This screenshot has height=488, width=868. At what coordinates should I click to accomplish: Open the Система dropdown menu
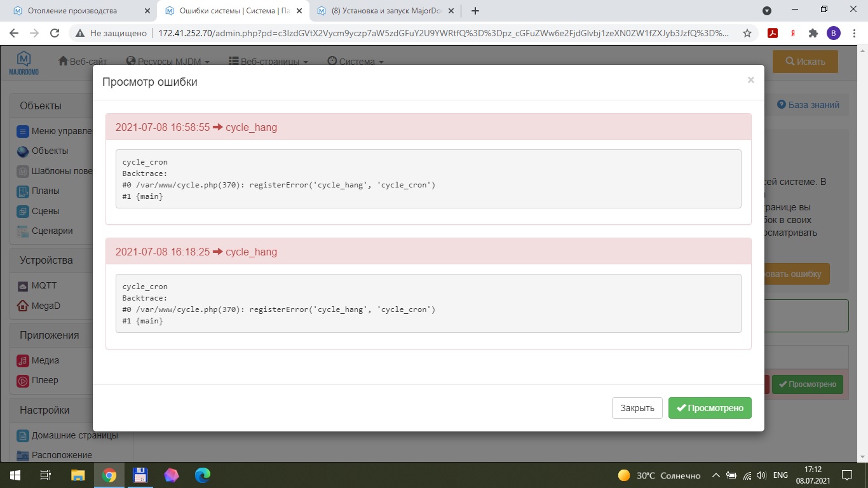356,62
